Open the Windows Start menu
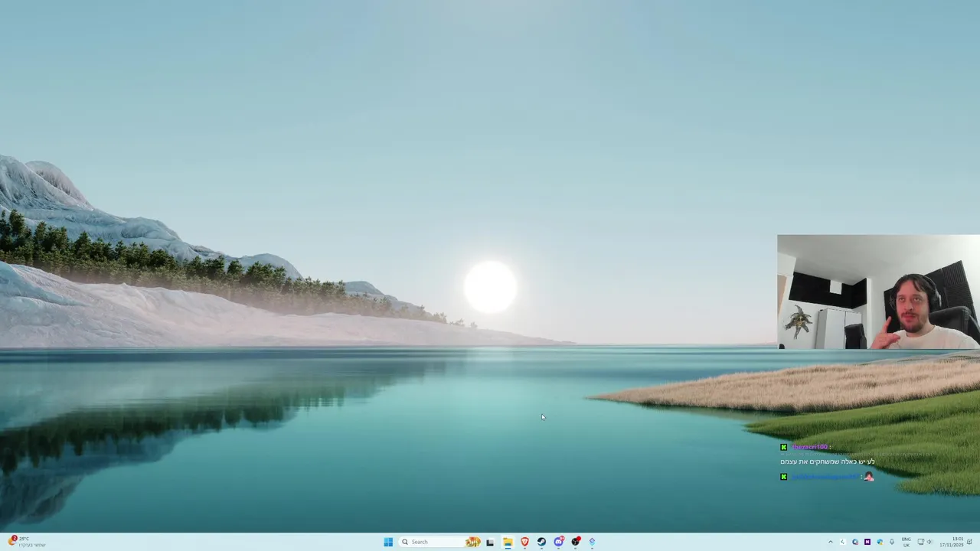980x551 pixels. pos(388,542)
